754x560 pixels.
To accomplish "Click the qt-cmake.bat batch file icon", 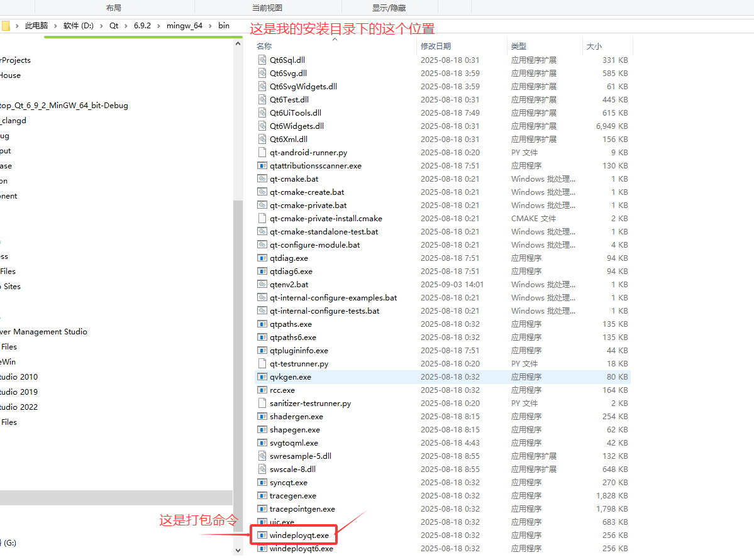I will (x=262, y=179).
